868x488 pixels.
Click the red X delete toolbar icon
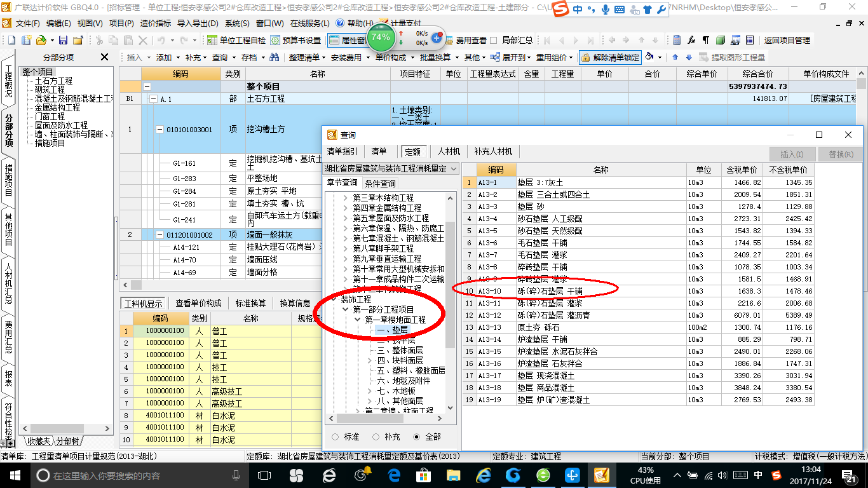click(x=142, y=40)
